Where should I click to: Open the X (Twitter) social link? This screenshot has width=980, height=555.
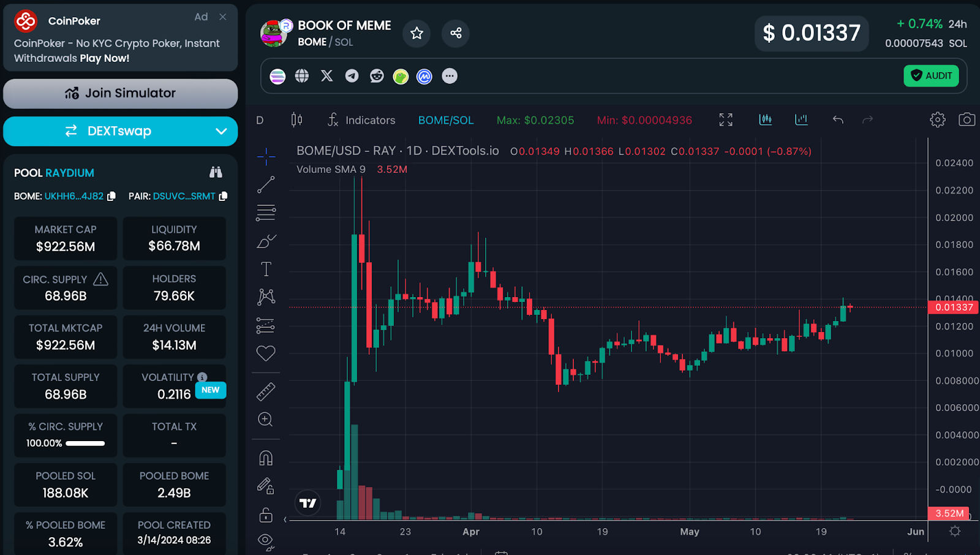point(327,76)
